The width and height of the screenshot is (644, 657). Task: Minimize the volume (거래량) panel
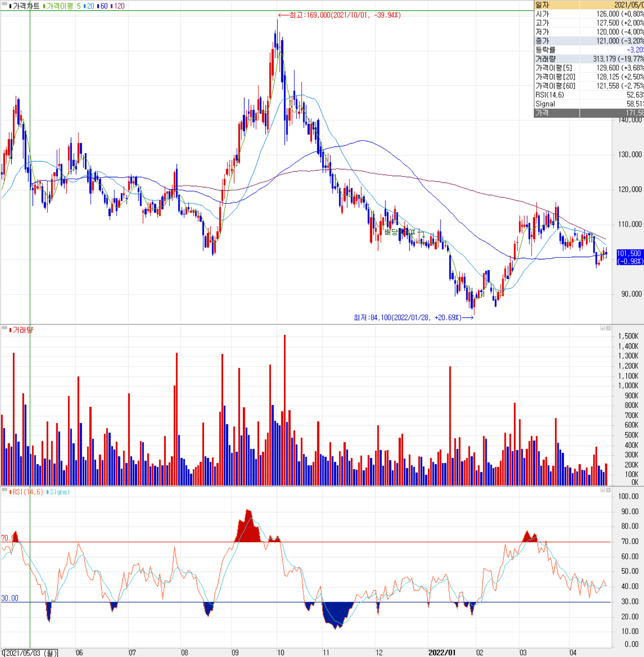(x=603, y=328)
